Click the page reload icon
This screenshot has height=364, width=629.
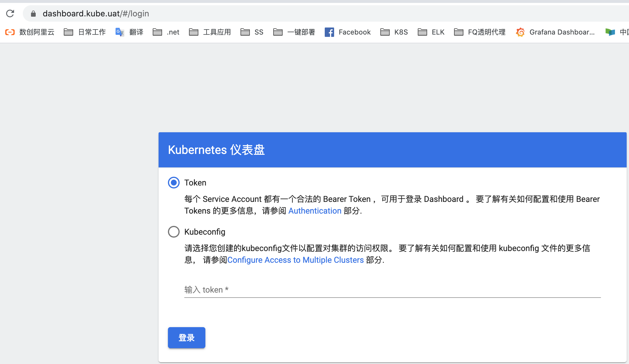click(11, 13)
